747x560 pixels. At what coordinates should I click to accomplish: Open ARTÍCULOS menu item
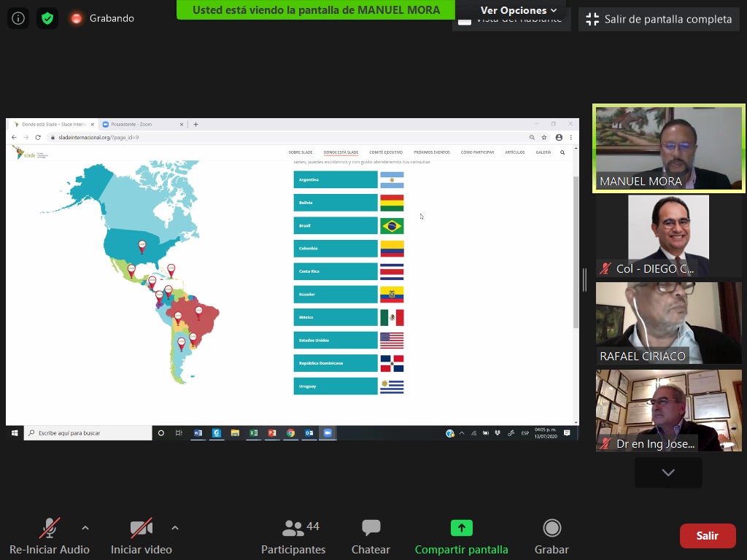pyautogui.click(x=514, y=152)
